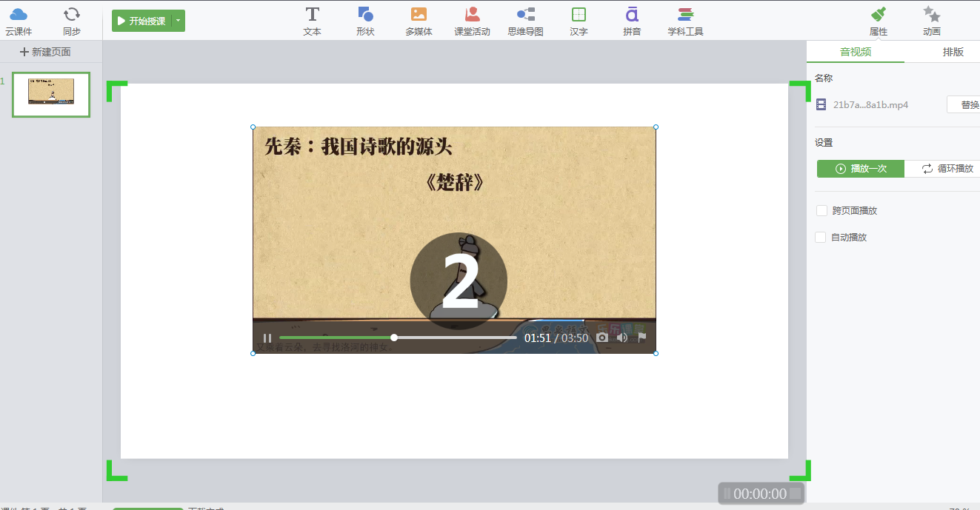Open the 形状 shapes tool
Viewport: 980px width, 510px height.
pos(365,21)
